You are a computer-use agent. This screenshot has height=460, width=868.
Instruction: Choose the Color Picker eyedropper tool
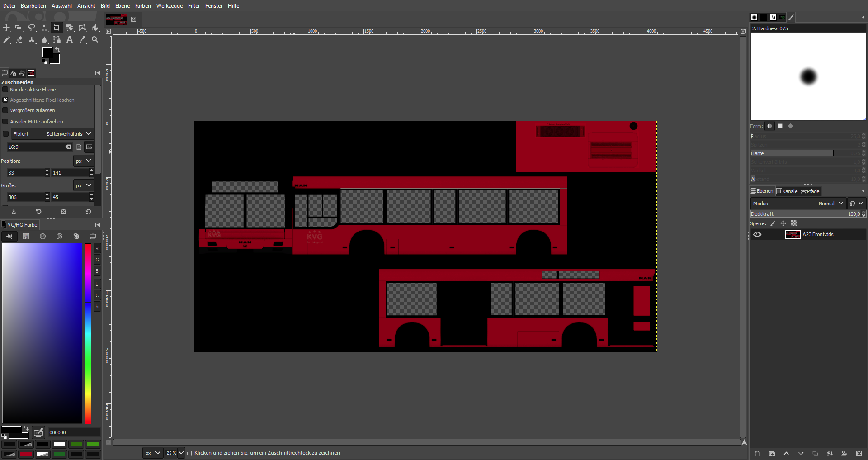(82, 40)
